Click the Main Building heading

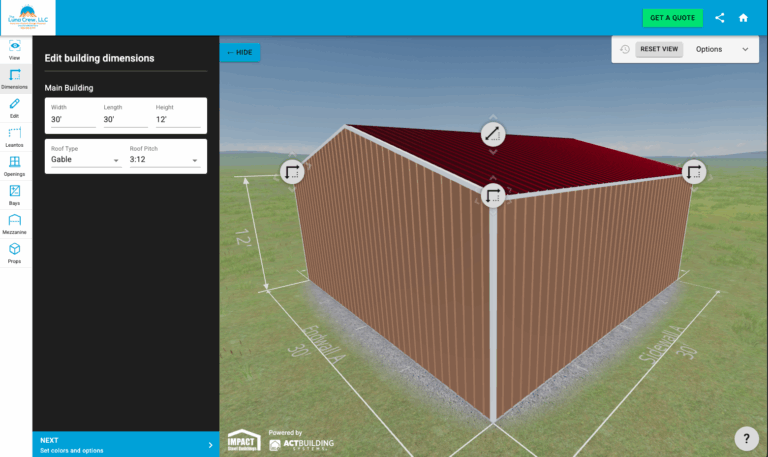click(x=69, y=88)
